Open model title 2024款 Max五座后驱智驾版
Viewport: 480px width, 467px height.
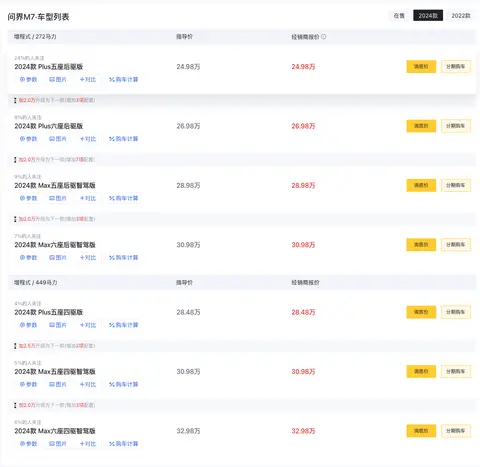pos(55,185)
